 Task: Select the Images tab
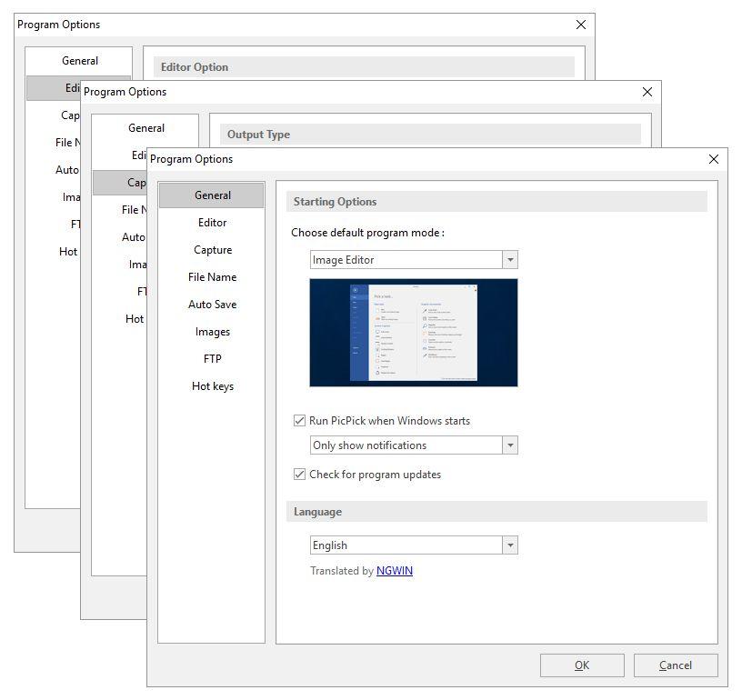pyautogui.click(x=212, y=332)
